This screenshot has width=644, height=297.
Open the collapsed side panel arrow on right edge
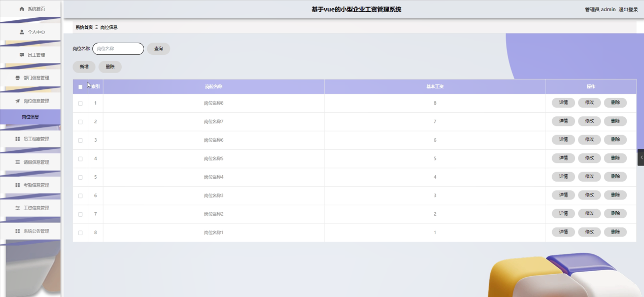click(641, 157)
